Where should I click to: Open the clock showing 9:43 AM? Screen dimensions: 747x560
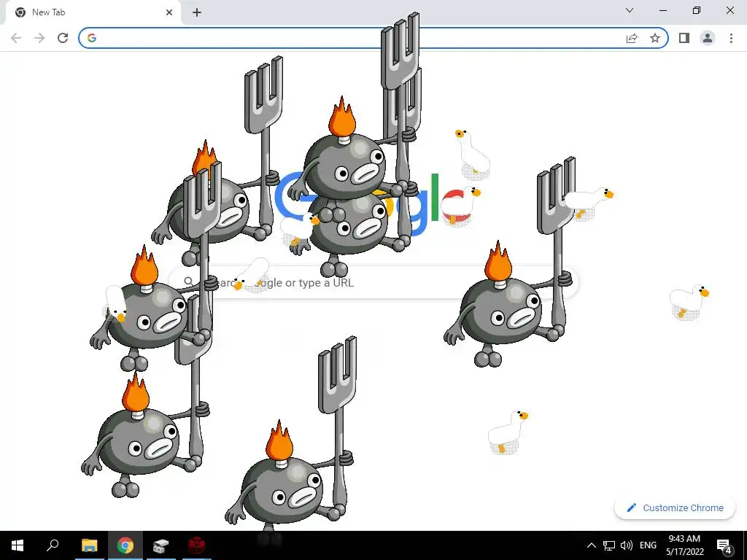click(684, 545)
